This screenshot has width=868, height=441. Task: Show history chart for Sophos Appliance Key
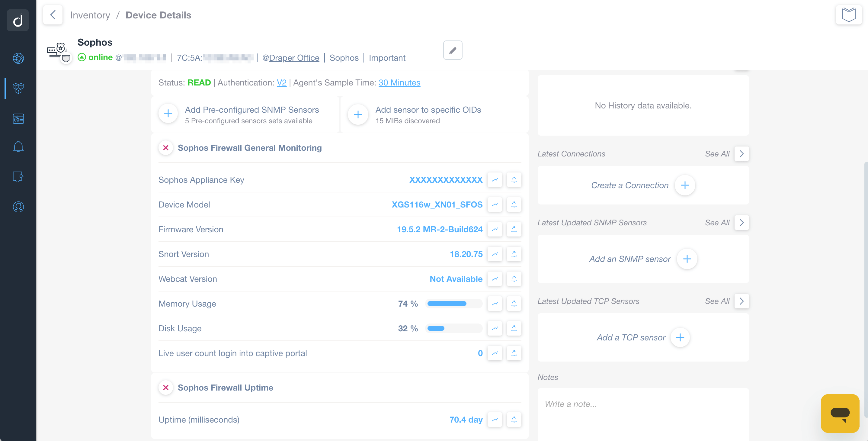pyautogui.click(x=495, y=180)
